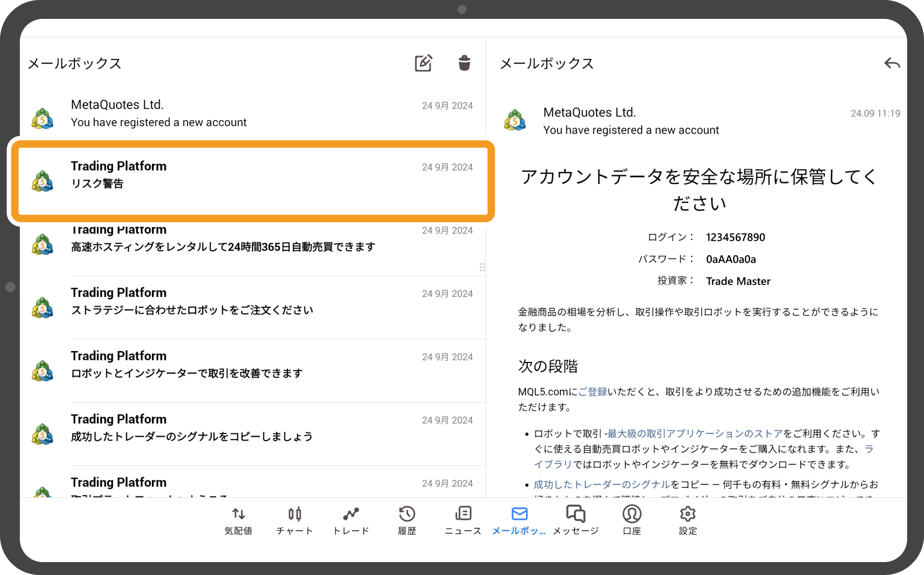Click the trash delete icon
924x575 pixels.
coord(464,63)
